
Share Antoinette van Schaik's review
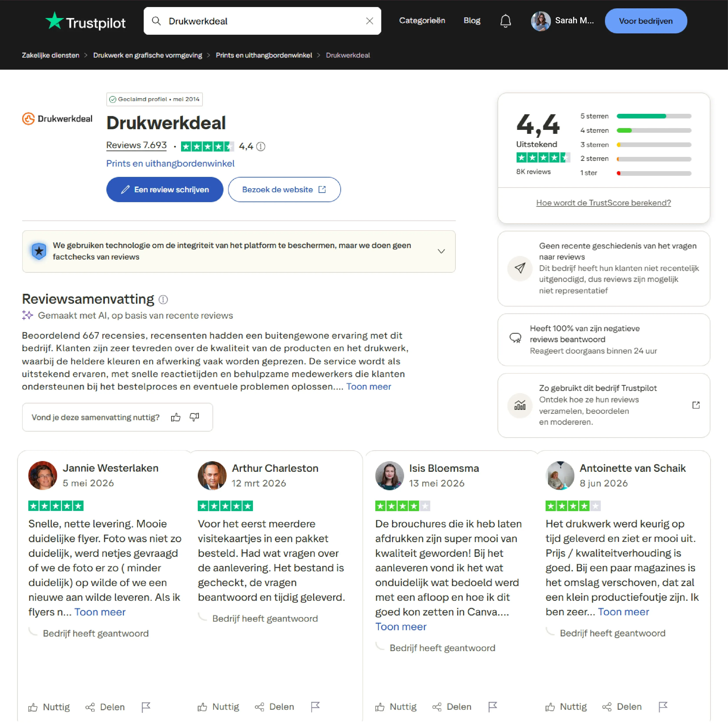(622, 707)
